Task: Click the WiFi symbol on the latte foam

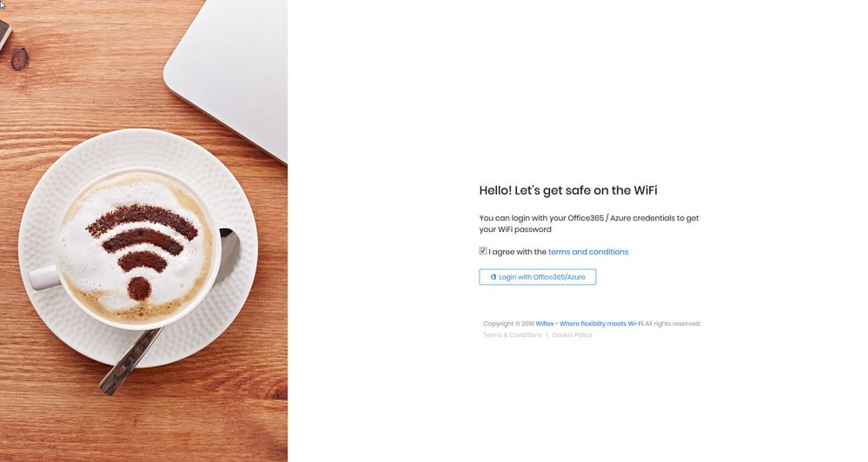Action: pyautogui.click(x=142, y=249)
